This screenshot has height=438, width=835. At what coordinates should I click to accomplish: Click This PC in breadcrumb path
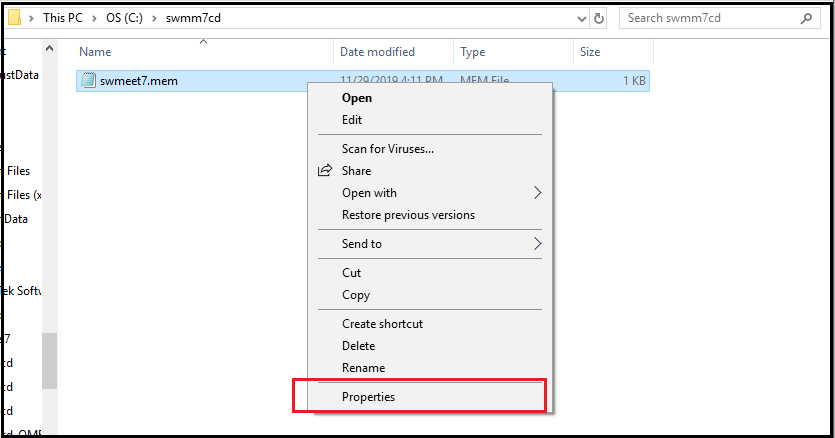pos(63,18)
